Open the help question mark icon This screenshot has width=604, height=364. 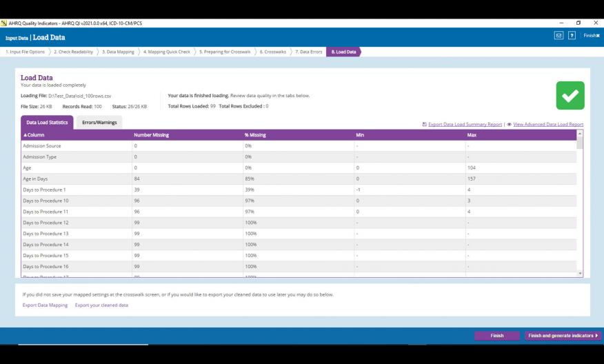point(572,35)
